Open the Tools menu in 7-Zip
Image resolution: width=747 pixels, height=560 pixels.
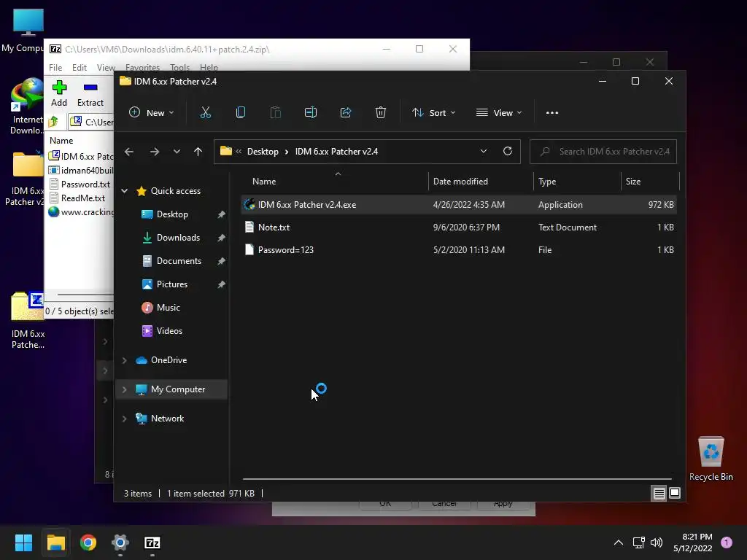pos(179,67)
